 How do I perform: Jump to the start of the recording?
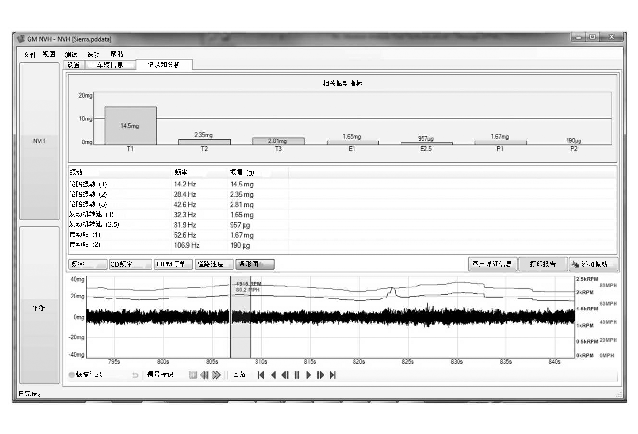pos(260,375)
